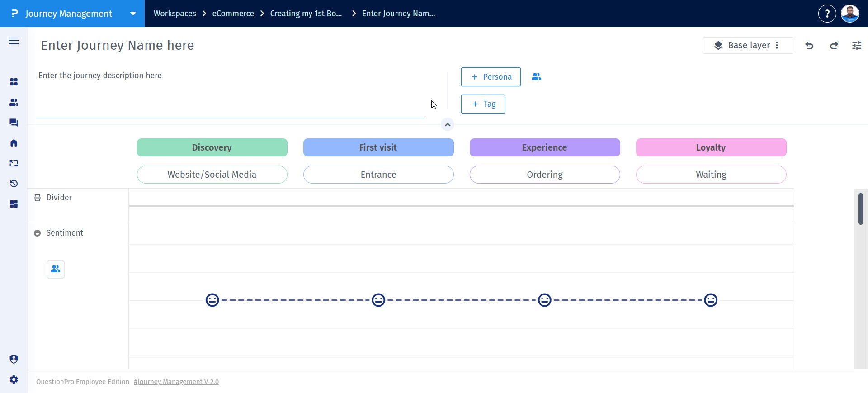The image size is (868, 393).
Task: Select the sentiment emoji under Discovery
Action: point(212,300)
